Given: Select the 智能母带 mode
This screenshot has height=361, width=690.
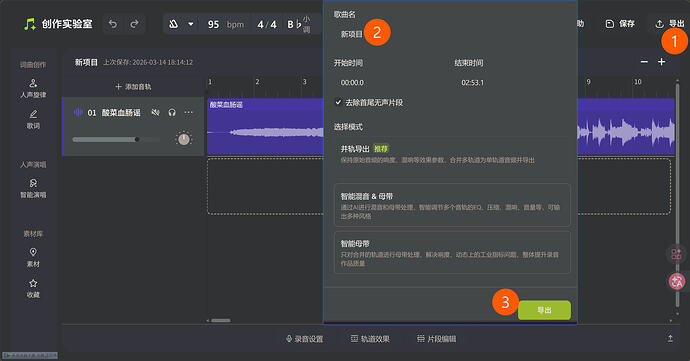Looking at the screenshot, I should tap(452, 253).
